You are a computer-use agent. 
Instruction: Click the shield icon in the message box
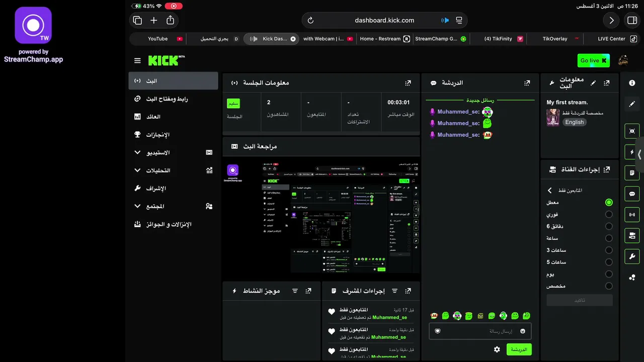tap(437, 331)
